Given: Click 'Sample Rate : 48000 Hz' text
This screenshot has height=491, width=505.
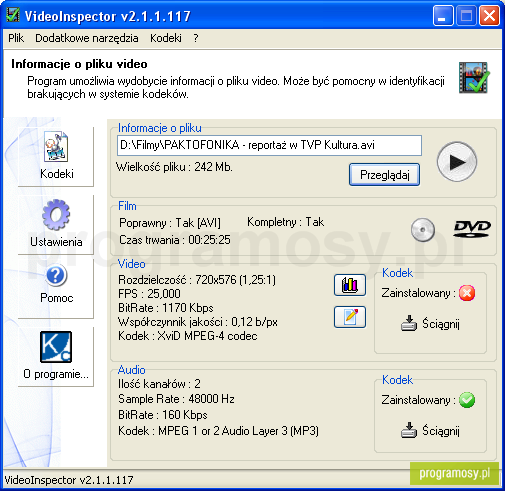Looking at the screenshot, I should tap(176, 399).
